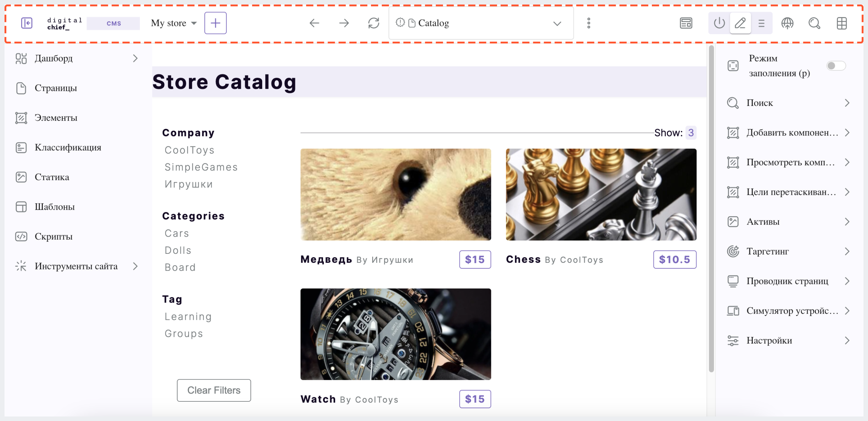Toggle the Режим заполнения switch
Screen dimensions: 868x421
836,66
